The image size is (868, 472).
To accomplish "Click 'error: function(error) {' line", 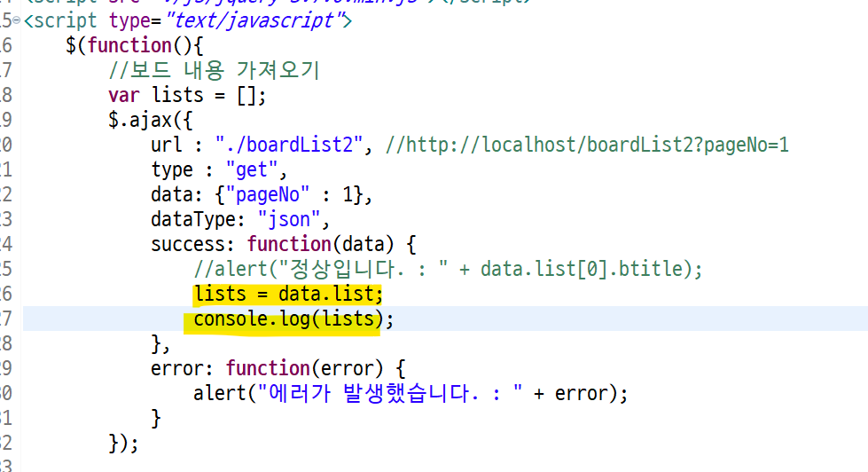I will click(278, 368).
